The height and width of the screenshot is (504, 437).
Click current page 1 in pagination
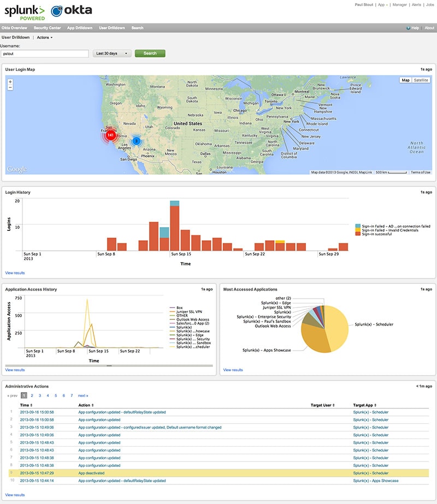[24, 396]
